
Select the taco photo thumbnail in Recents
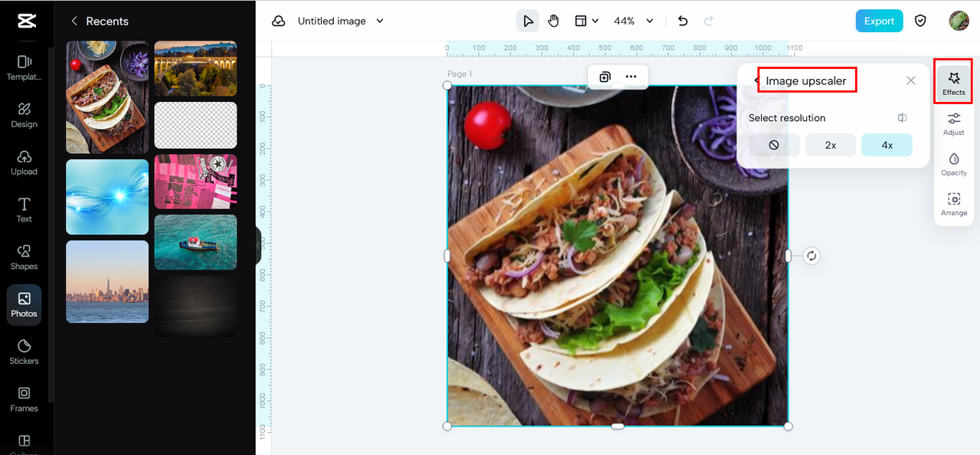pyautogui.click(x=107, y=97)
